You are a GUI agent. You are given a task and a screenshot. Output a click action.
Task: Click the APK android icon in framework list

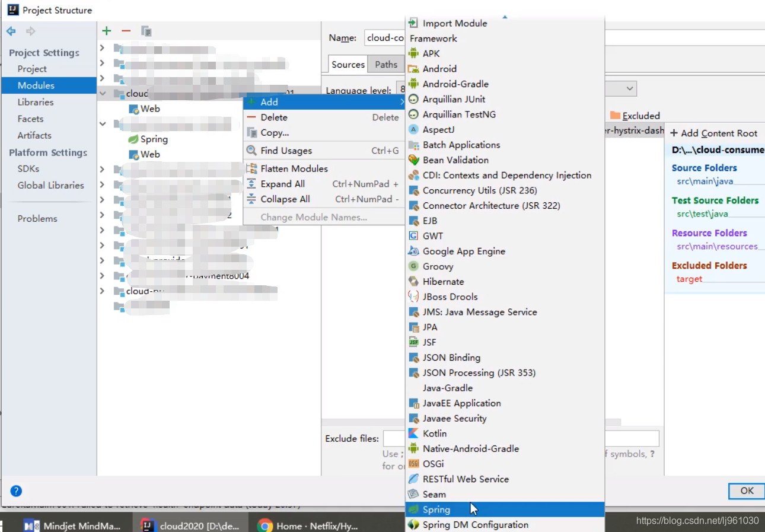(413, 53)
